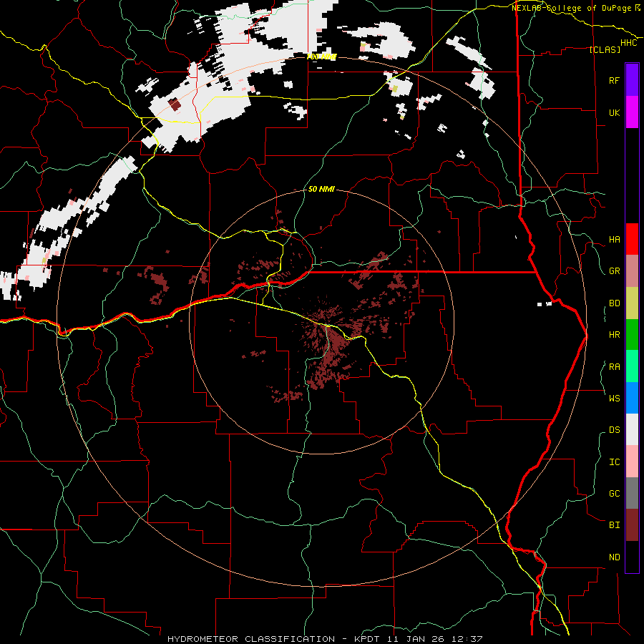
Task: Click the HA legend label
Action: pyautogui.click(x=614, y=239)
